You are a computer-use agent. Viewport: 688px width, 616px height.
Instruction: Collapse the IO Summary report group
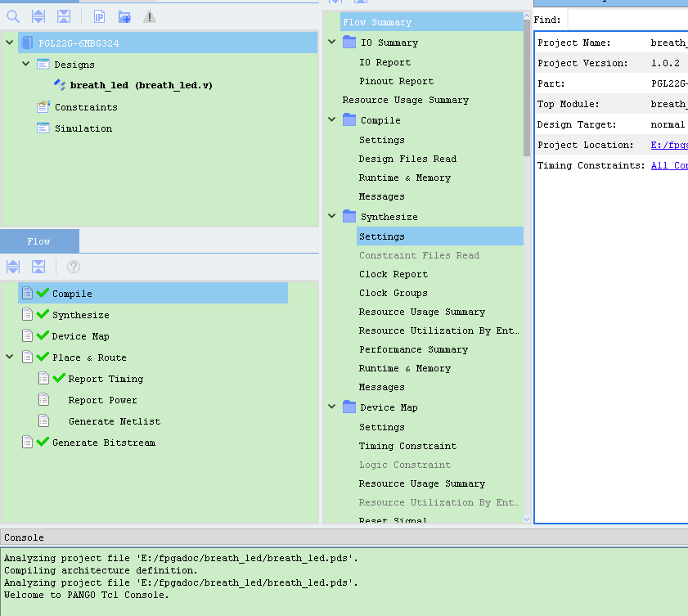[332, 42]
